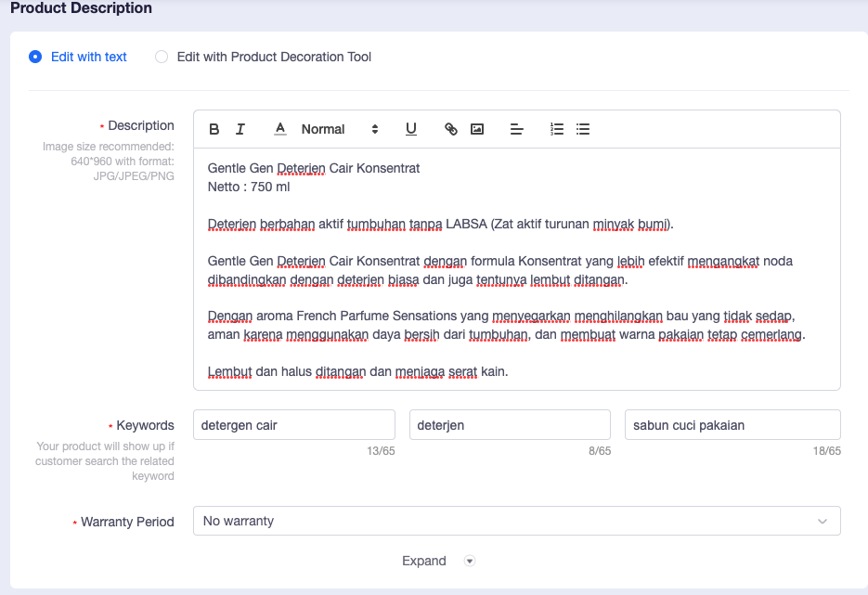Toggle bold formatting in description editor
The width and height of the screenshot is (868, 595).
(x=214, y=130)
